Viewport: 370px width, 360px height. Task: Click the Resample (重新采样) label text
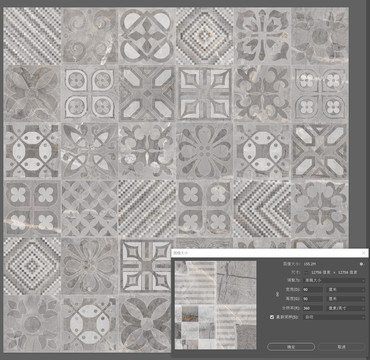(288, 317)
